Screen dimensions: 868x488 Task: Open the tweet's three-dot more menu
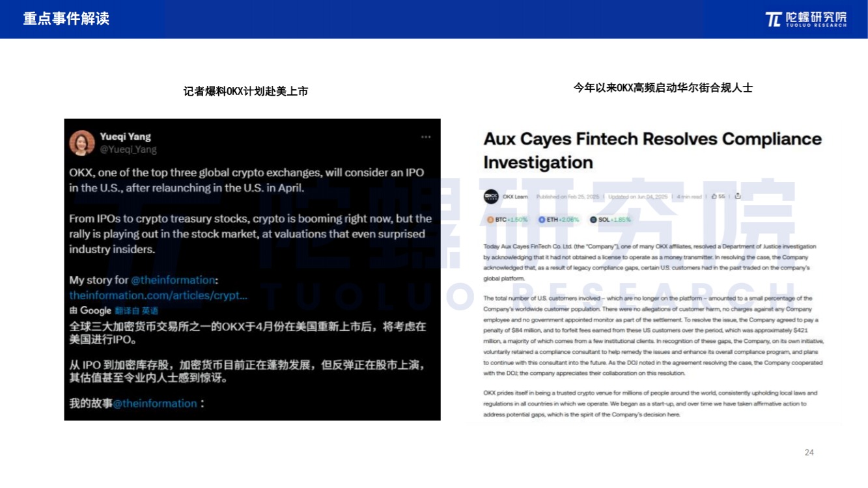pos(426,137)
